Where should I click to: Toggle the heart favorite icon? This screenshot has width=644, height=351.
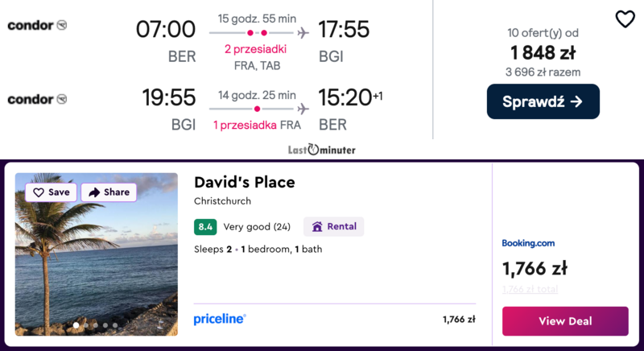[x=625, y=19]
